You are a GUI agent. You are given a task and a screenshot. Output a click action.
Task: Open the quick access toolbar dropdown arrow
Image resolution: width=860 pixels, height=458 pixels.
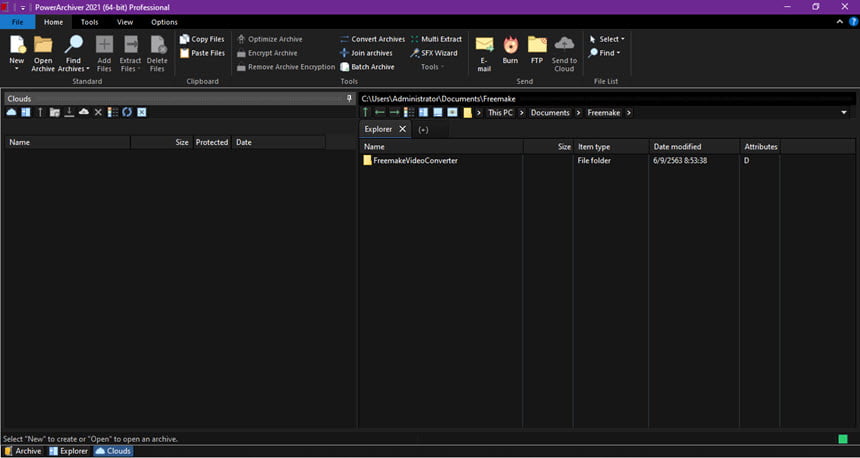click(x=23, y=8)
